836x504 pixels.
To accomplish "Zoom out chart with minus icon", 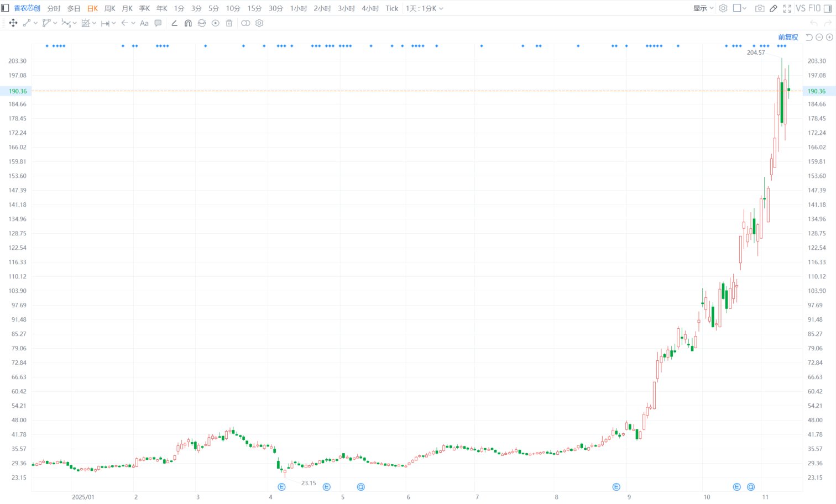I will (819, 37).
